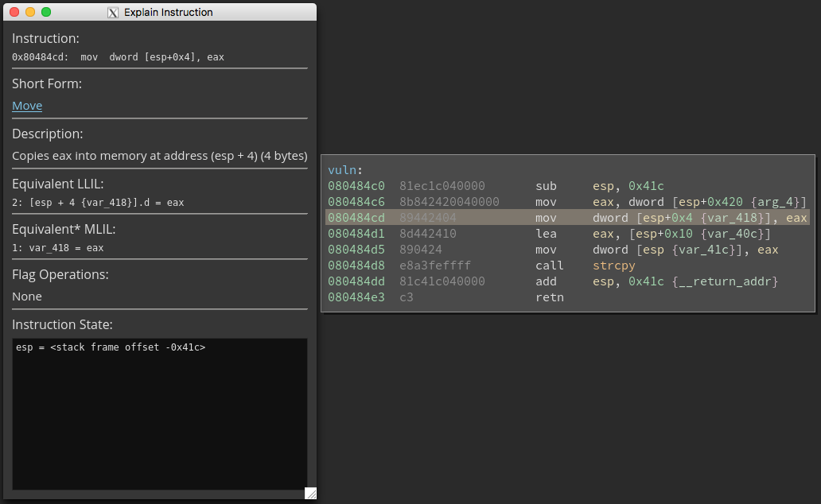Click the Flag Operations value None
The height and width of the screenshot is (504, 821).
(27, 297)
